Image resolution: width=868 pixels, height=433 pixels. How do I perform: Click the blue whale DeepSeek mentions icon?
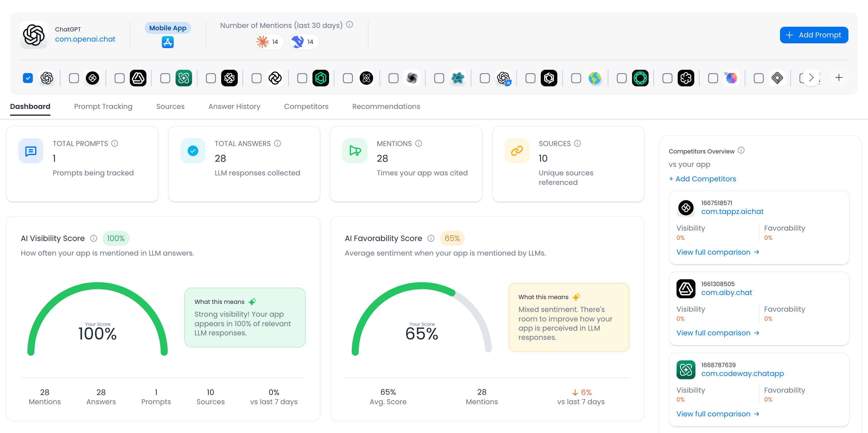(x=298, y=42)
